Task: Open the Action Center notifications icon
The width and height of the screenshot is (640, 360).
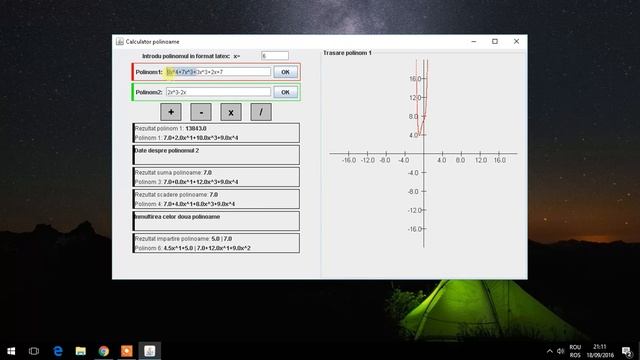Action: [627, 351]
